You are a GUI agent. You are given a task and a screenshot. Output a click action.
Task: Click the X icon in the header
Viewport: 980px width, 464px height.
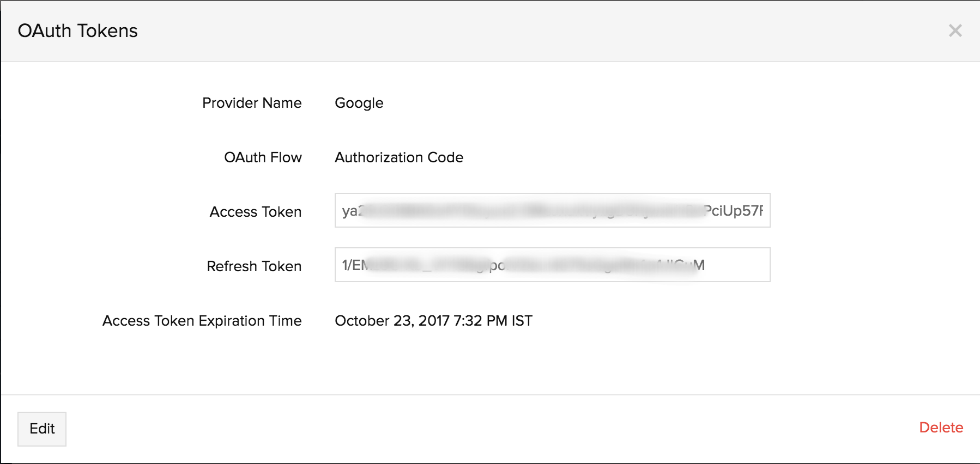(x=955, y=31)
